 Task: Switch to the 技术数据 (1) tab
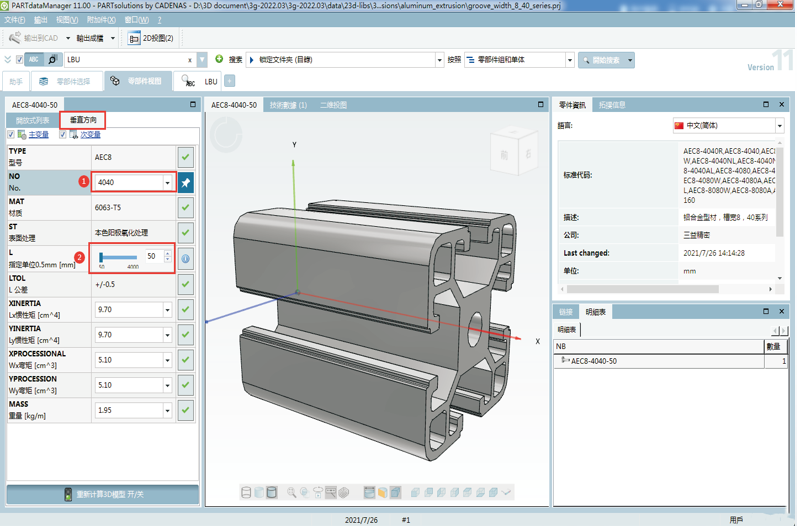point(288,105)
